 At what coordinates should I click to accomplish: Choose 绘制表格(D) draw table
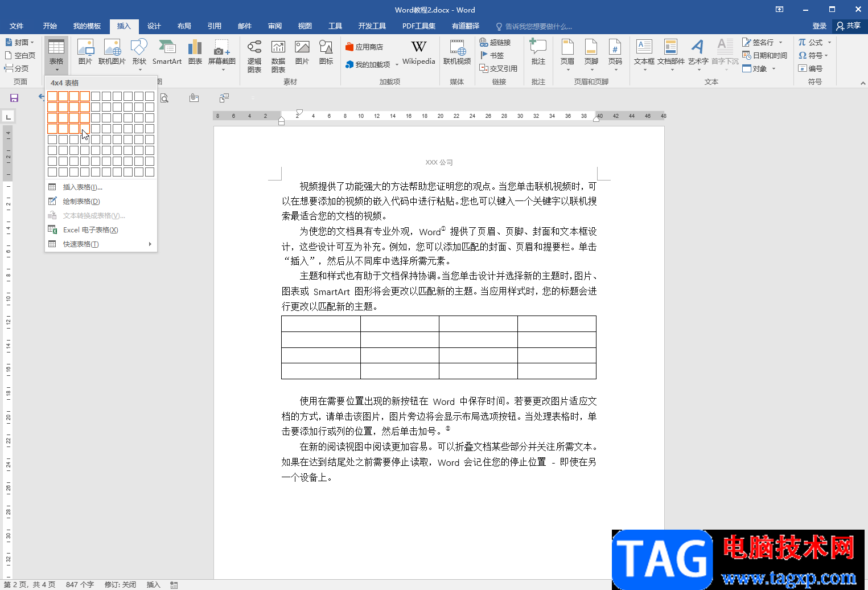tap(101, 201)
